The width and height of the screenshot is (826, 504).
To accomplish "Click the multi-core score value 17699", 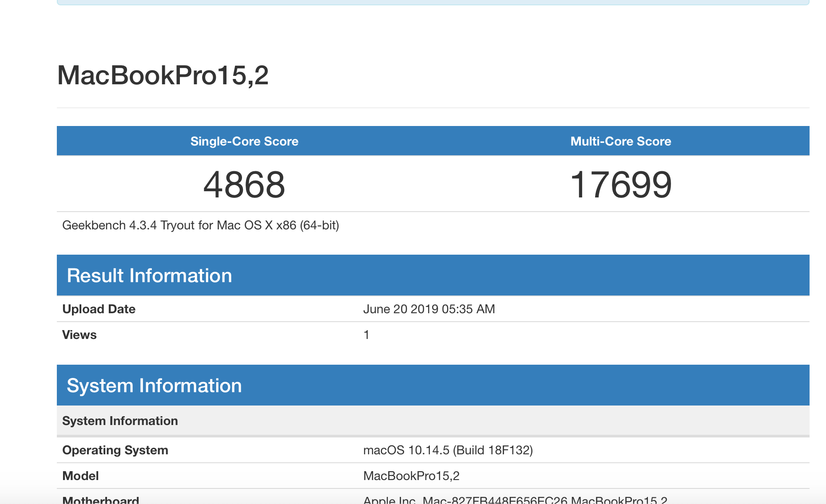I will pyautogui.click(x=621, y=185).
